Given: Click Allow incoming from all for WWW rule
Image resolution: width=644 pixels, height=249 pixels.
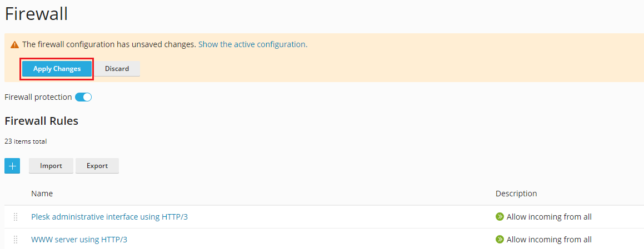Looking at the screenshot, I should (x=549, y=239).
